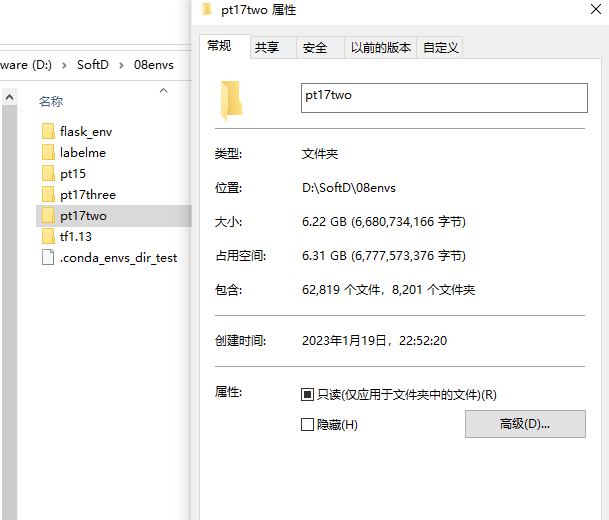Click the location value D:\SoftD\08envs
609x520 pixels.
pyautogui.click(x=349, y=188)
